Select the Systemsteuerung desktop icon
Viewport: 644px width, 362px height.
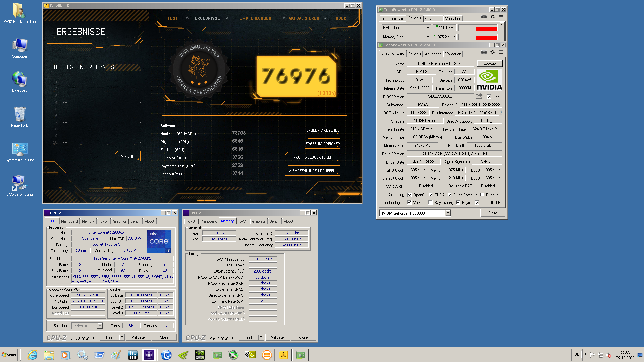19,152
